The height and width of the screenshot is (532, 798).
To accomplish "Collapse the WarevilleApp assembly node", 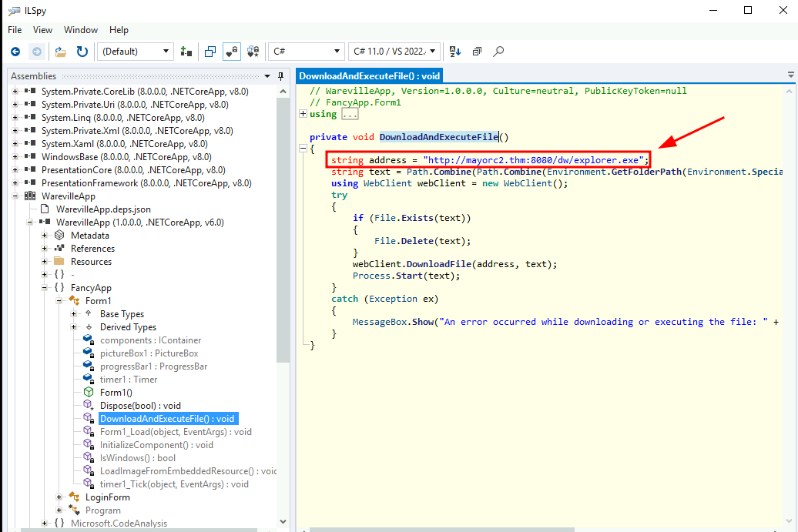I will click(x=15, y=196).
